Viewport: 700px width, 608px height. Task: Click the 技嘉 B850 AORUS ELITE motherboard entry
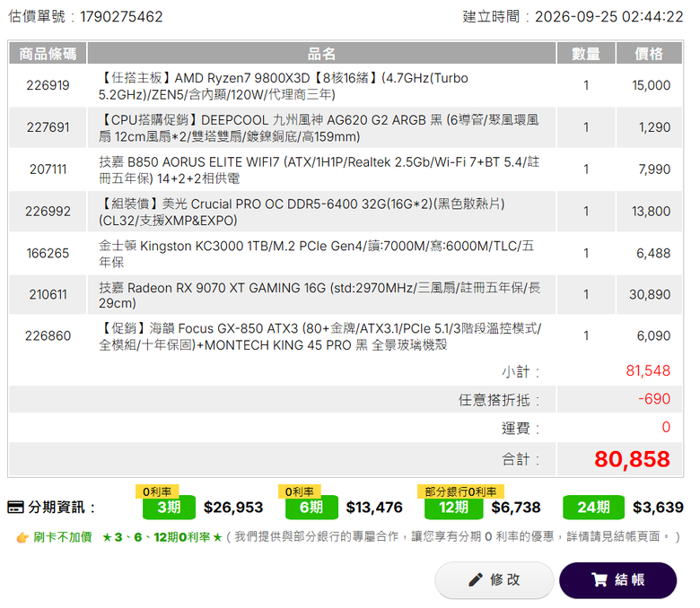click(x=319, y=169)
